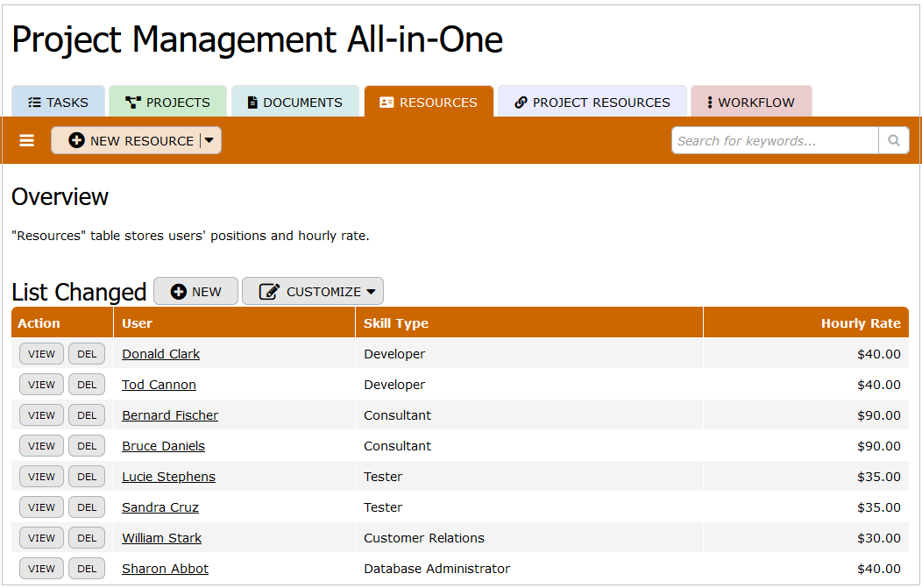This screenshot has width=922, height=588.
Task: Click the New button beside List Changed
Action: pos(195,292)
